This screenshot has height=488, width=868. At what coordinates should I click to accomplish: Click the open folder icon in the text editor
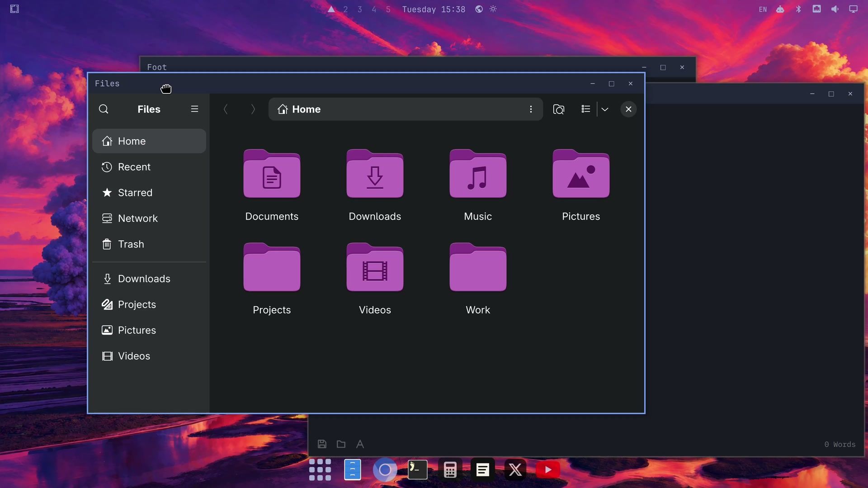click(x=341, y=444)
